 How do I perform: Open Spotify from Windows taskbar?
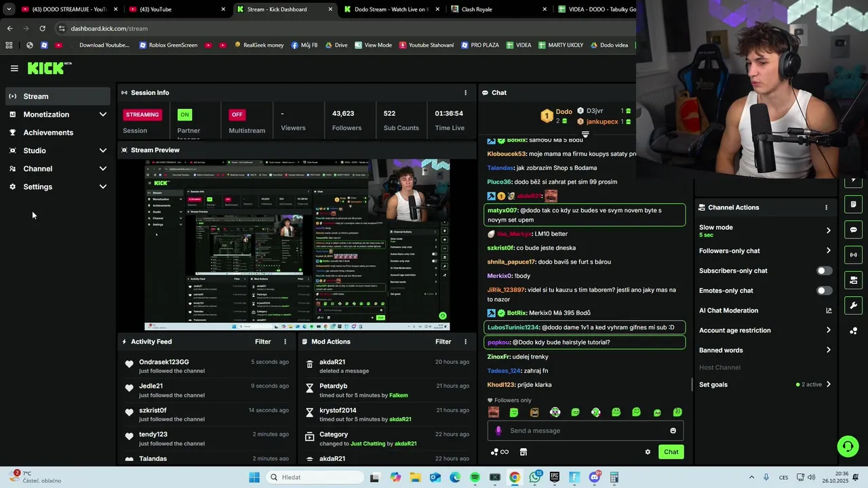(x=475, y=477)
